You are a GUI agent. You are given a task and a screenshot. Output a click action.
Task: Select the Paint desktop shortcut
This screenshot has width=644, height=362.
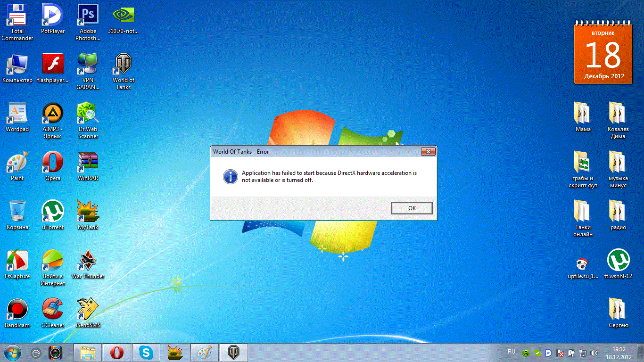coord(17,166)
